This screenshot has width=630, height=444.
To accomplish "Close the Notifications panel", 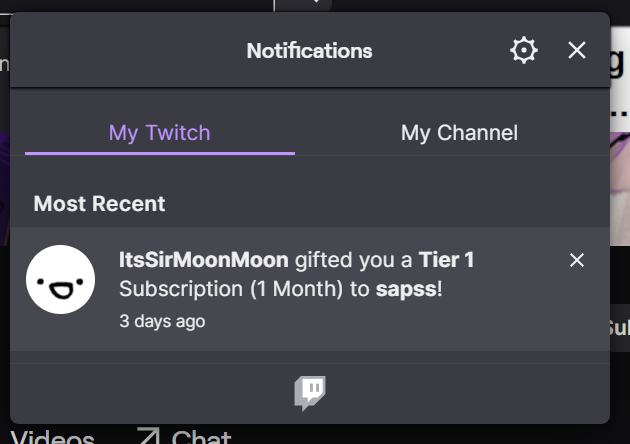I will pos(577,50).
